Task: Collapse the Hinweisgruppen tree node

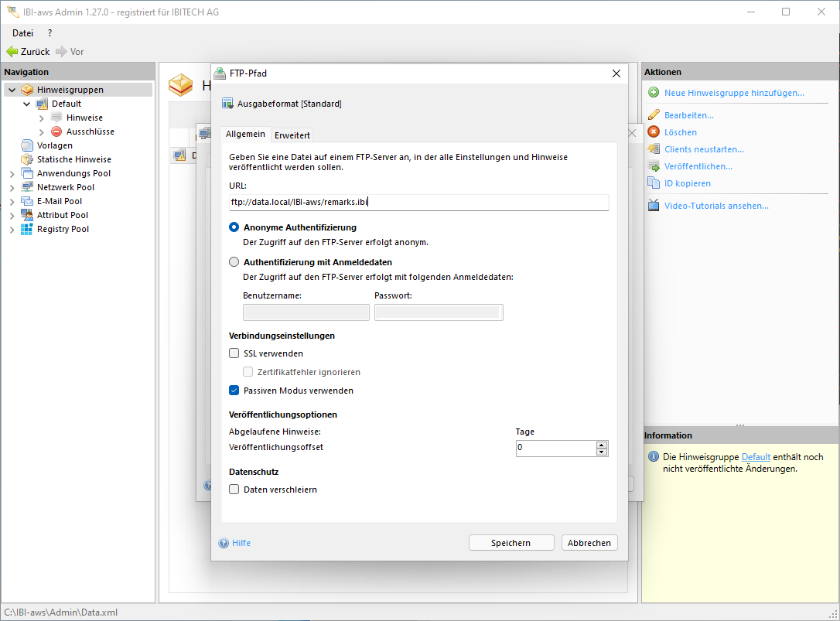Action: point(12,90)
